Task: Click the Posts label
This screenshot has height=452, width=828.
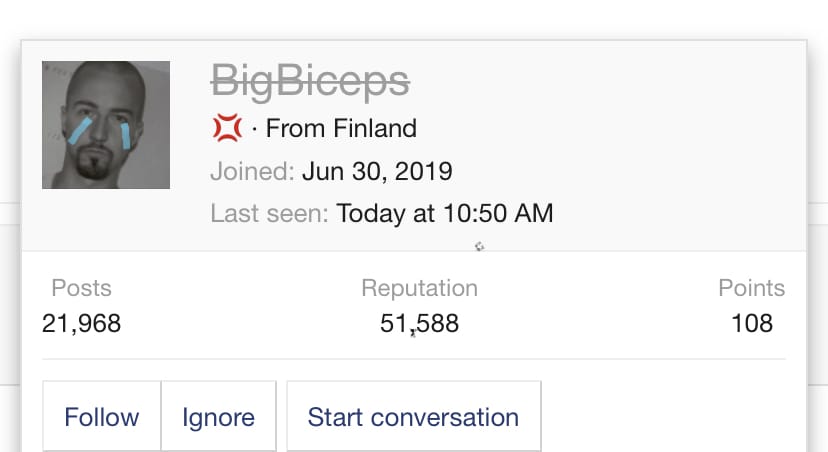Action: point(81,288)
